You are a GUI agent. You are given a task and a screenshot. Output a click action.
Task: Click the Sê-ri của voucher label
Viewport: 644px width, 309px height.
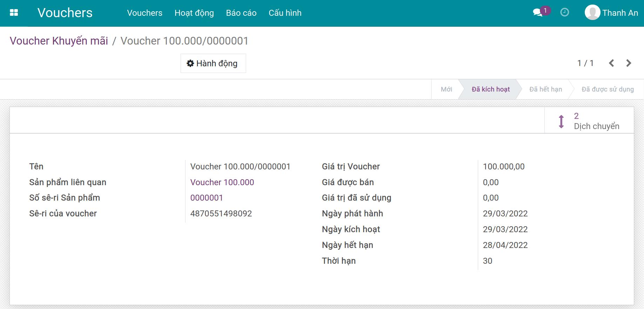[63, 214]
